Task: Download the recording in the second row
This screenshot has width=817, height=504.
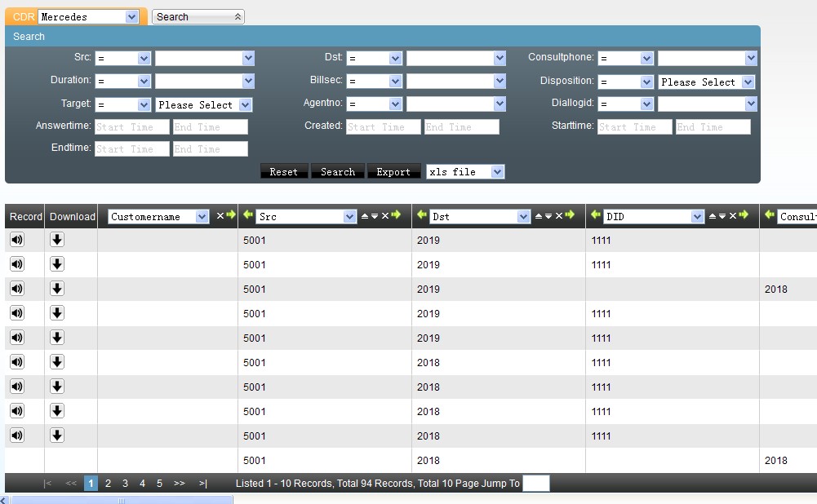Action: [x=57, y=264]
